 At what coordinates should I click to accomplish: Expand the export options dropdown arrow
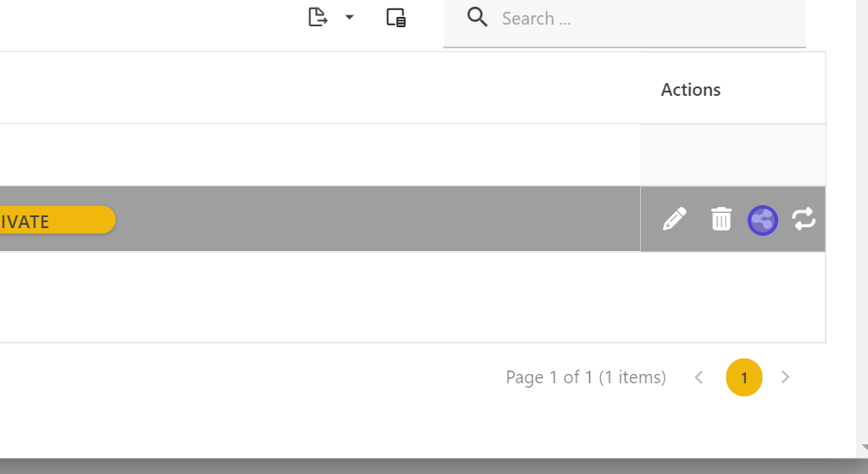pos(349,18)
